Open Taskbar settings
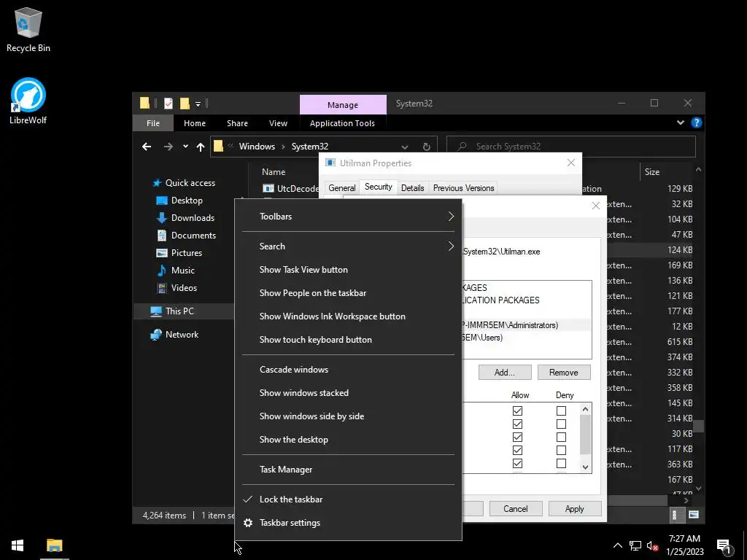Screen dimensions: 747x560 tap(348, 523)
